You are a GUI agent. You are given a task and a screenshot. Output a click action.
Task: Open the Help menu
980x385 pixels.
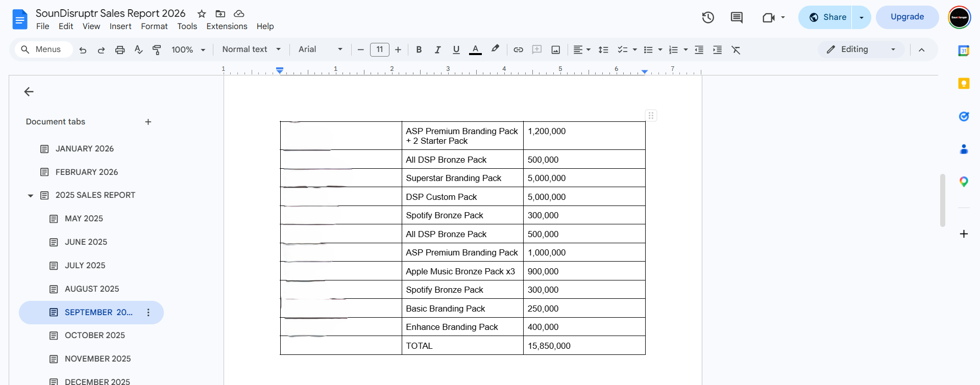click(265, 27)
